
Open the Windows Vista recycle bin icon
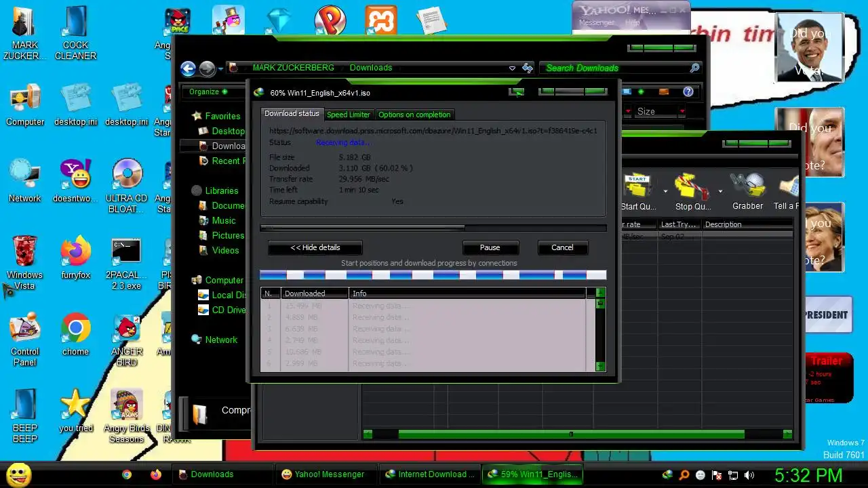[25, 262]
